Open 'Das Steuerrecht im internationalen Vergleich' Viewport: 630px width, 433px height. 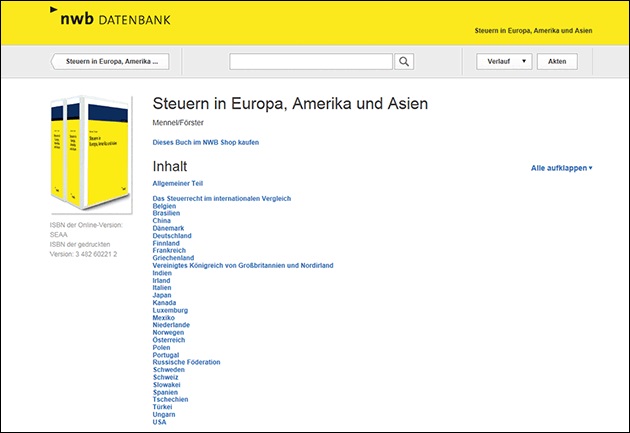point(221,198)
